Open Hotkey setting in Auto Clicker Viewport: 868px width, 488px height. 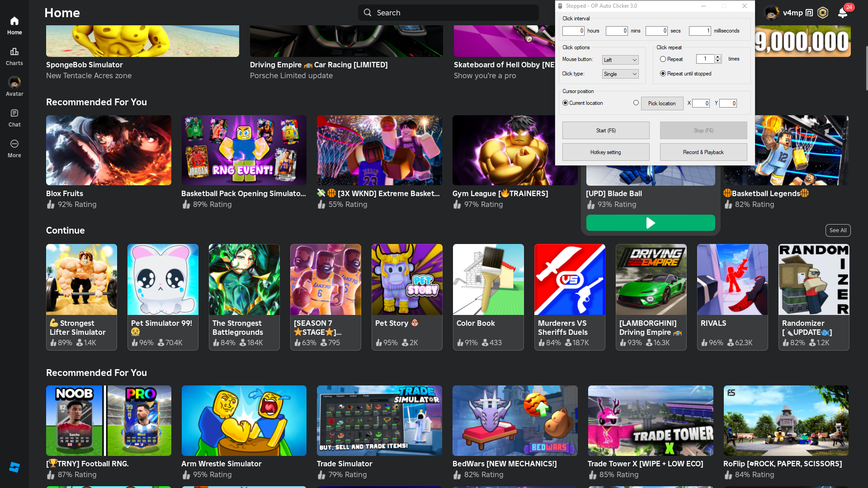[x=606, y=152]
